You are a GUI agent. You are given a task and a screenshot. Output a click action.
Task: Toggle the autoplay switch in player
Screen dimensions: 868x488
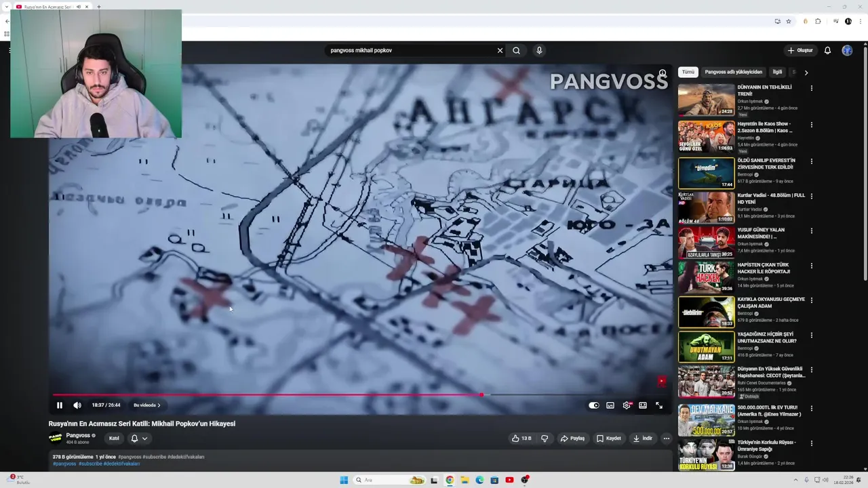coord(594,405)
